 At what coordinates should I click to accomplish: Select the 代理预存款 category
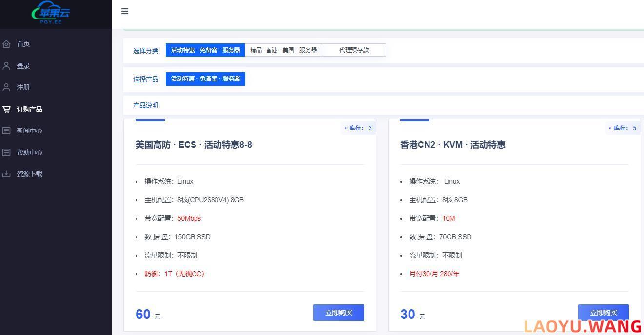(354, 50)
